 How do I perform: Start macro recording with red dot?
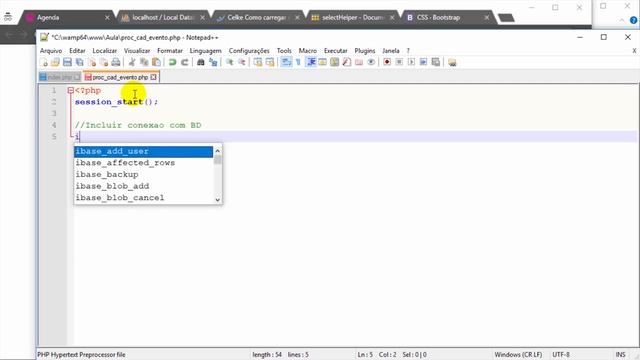coord(387,62)
